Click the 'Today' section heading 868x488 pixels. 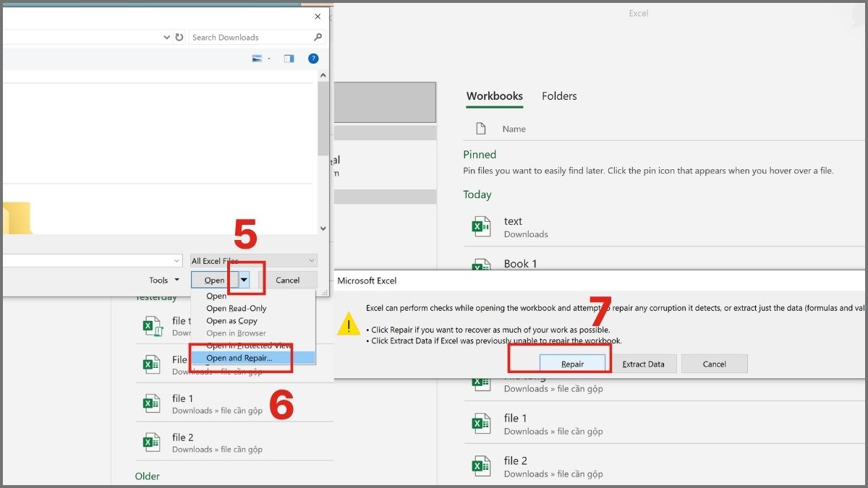pos(477,194)
